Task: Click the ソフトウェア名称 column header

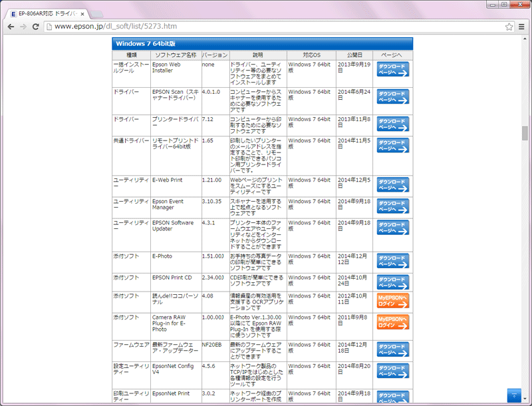Action: click(x=176, y=55)
